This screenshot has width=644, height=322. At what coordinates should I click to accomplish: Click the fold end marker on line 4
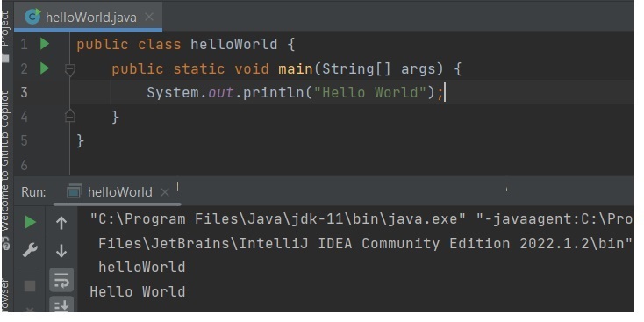(x=70, y=116)
